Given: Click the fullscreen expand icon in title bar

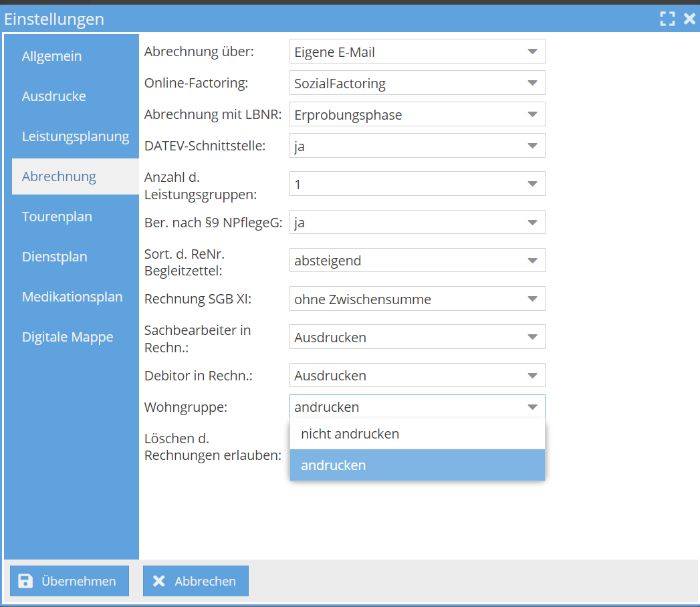Looking at the screenshot, I should [667, 19].
